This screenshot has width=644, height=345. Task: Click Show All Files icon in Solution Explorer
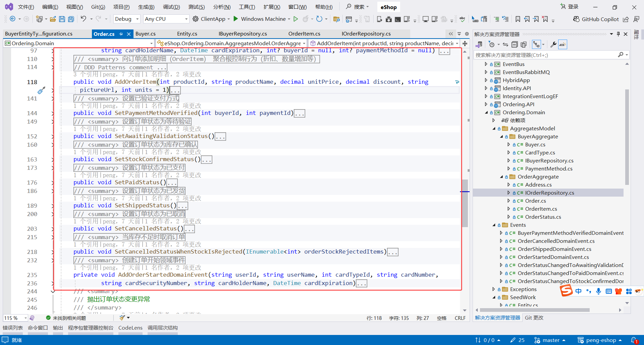(524, 44)
